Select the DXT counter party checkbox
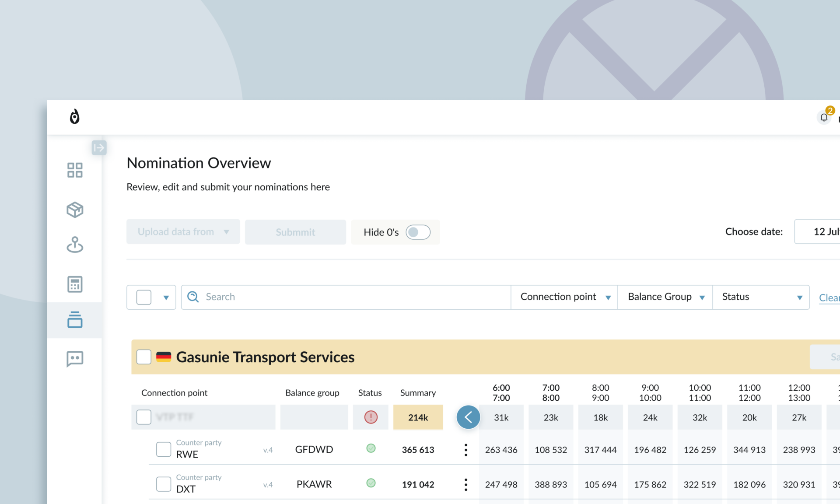The image size is (840, 504). pyautogui.click(x=164, y=484)
